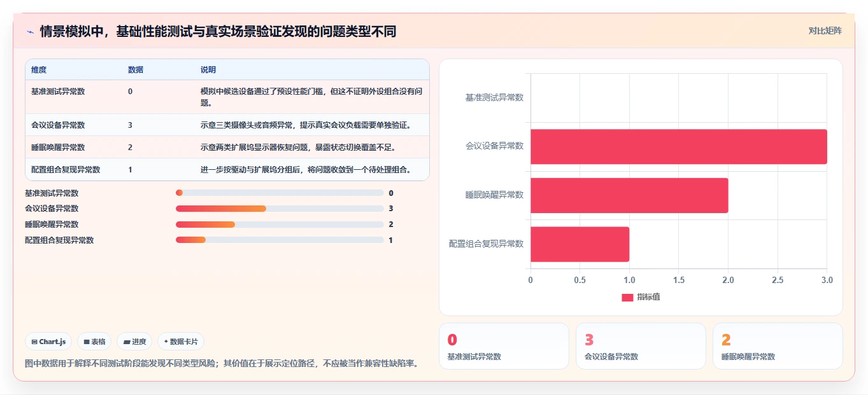Select the 配置组合复现异常数 cell in the table
The width and height of the screenshot is (868, 395).
coord(66,169)
